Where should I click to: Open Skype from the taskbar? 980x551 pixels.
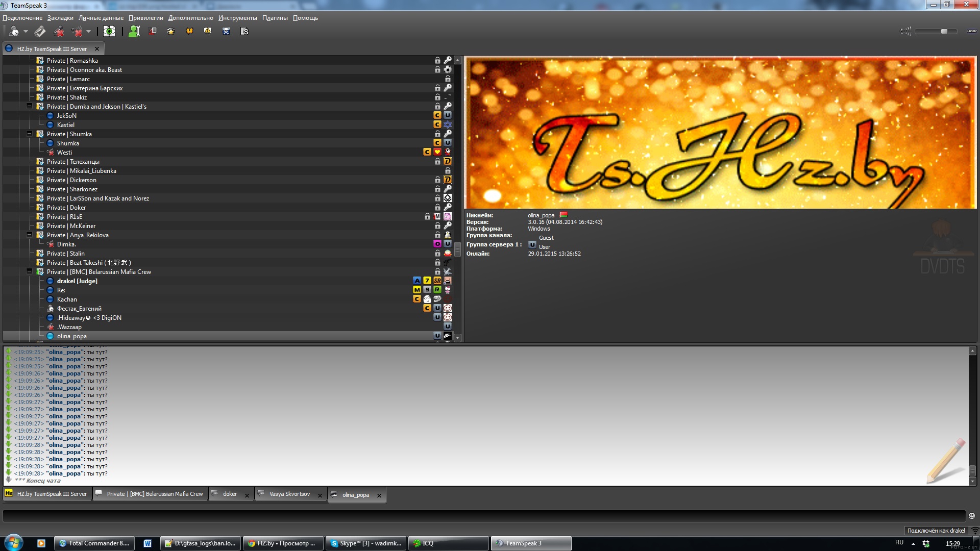[366, 543]
